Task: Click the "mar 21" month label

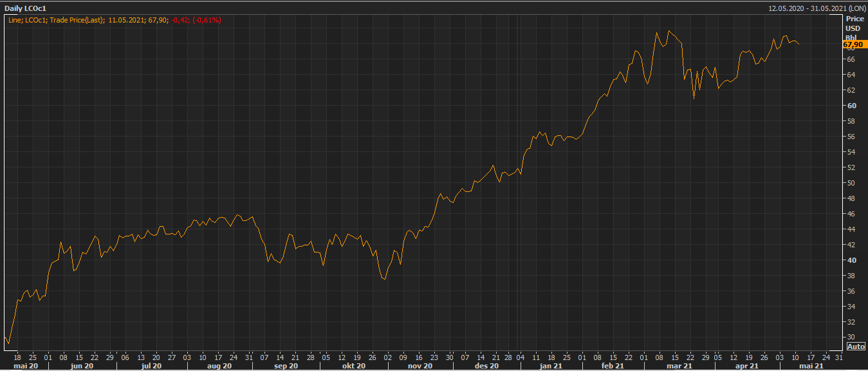Action: coord(679,366)
